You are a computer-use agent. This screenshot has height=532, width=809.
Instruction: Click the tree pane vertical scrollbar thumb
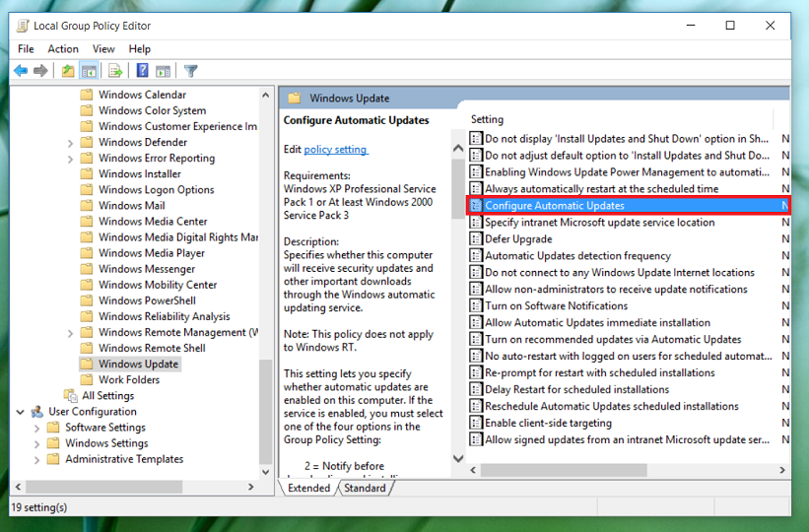[x=266, y=411]
